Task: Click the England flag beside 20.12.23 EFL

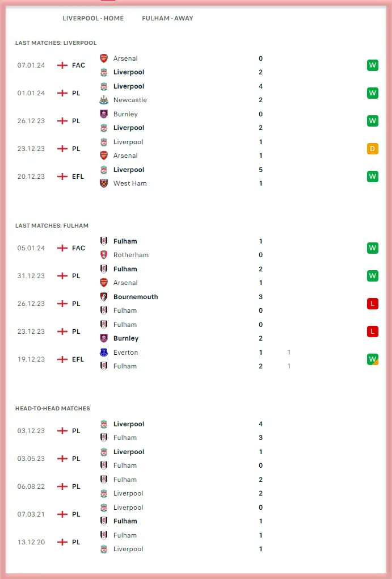Action: point(62,177)
